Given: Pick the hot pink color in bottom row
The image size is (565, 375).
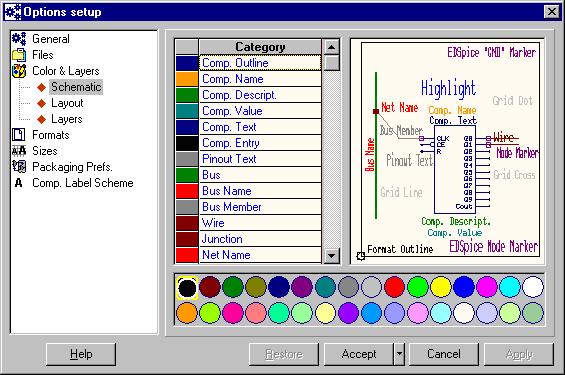Looking at the screenshot, I should click(x=233, y=313).
